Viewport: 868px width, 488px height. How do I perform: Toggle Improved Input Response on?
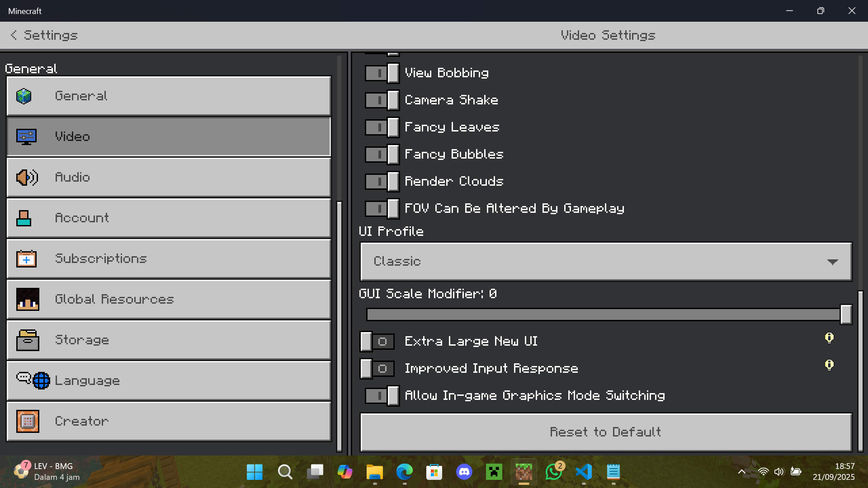click(x=377, y=369)
